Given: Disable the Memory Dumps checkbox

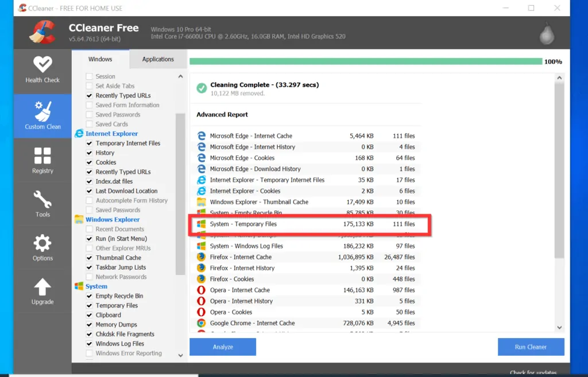Looking at the screenshot, I should tap(90, 324).
